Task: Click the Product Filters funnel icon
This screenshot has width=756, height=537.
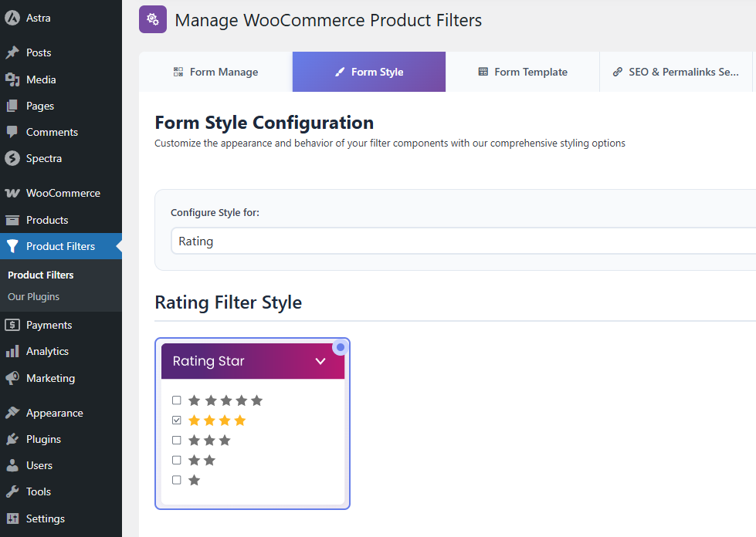Action: tap(12, 246)
